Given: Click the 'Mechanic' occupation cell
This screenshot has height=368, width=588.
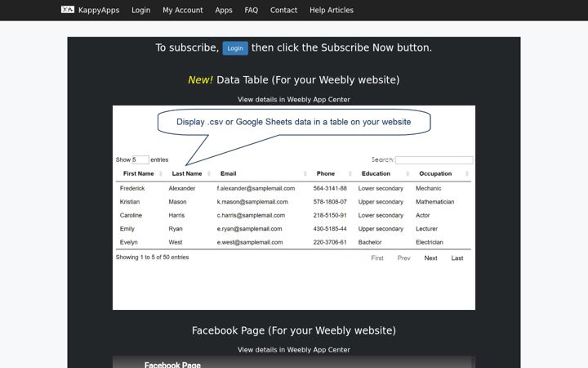Looking at the screenshot, I should pos(428,188).
